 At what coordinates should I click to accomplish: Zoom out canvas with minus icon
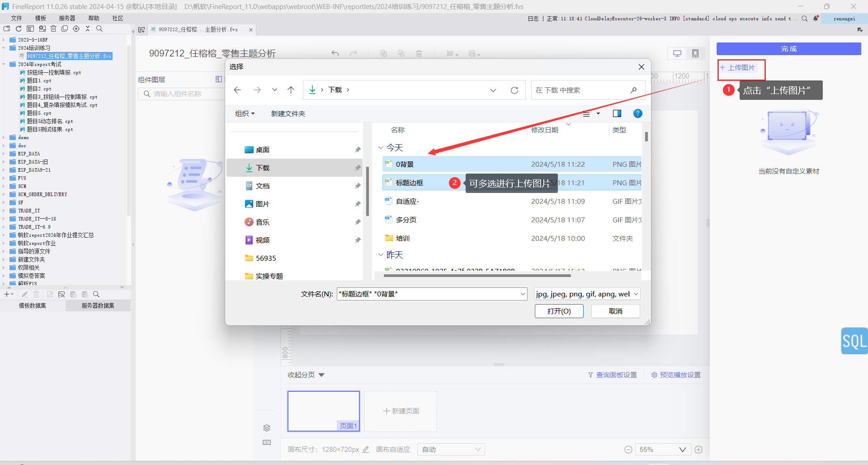[x=628, y=450]
